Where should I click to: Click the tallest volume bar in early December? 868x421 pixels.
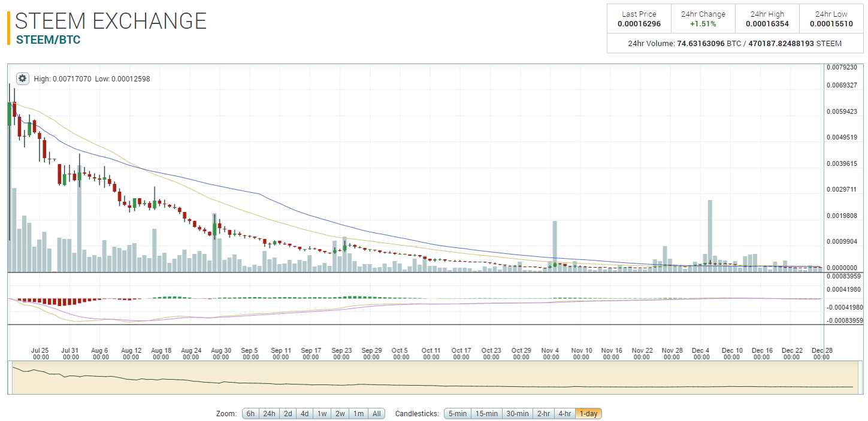(x=710, y=236)
